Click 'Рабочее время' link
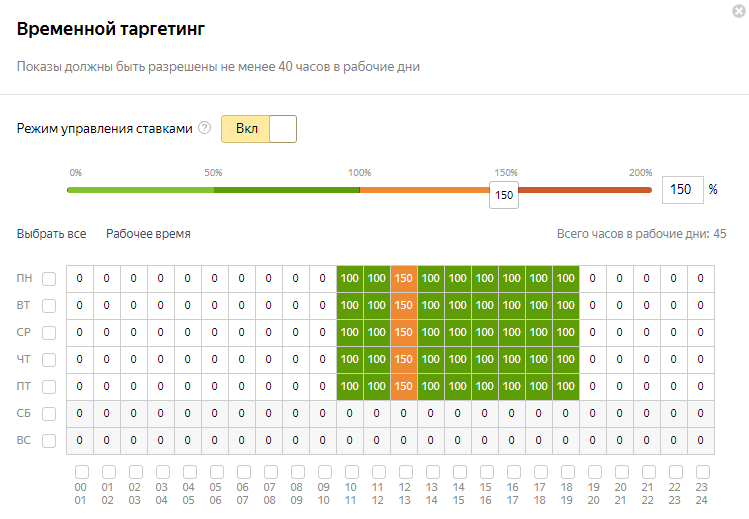The image size is (749, 519). pos(148,234)
